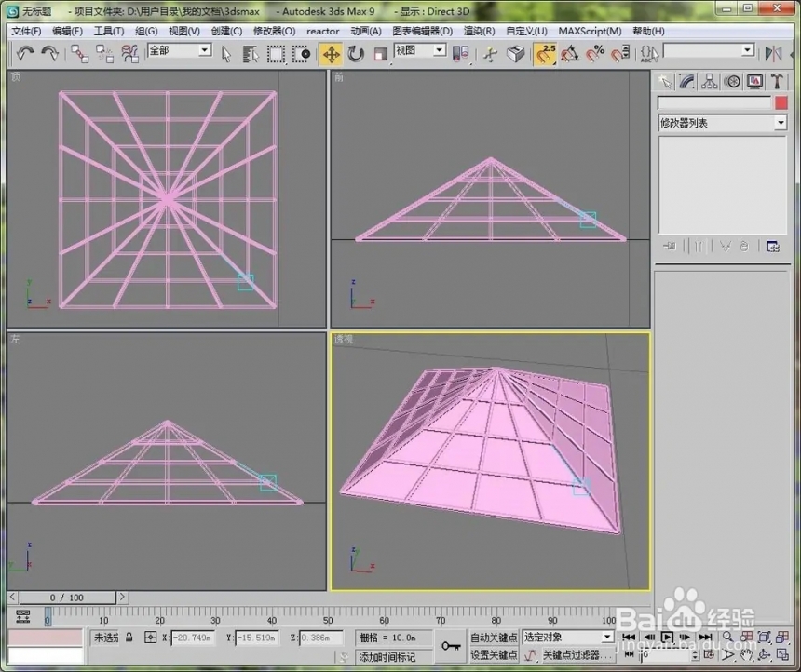The height and width of the screenshot is (672, 801).
Task: Click the Use Pivot Point Center icon
Action: [x=460, y=54]
